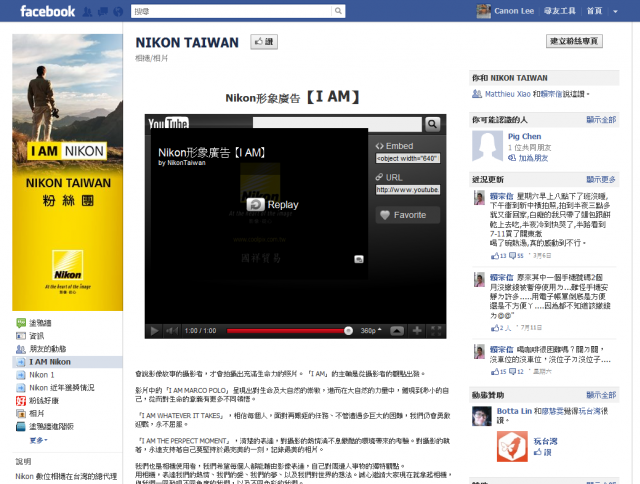The width and height of the screenshot is (640, 484).
Task: Open Canon Lee profile link
Action: (x=514, y=11)
